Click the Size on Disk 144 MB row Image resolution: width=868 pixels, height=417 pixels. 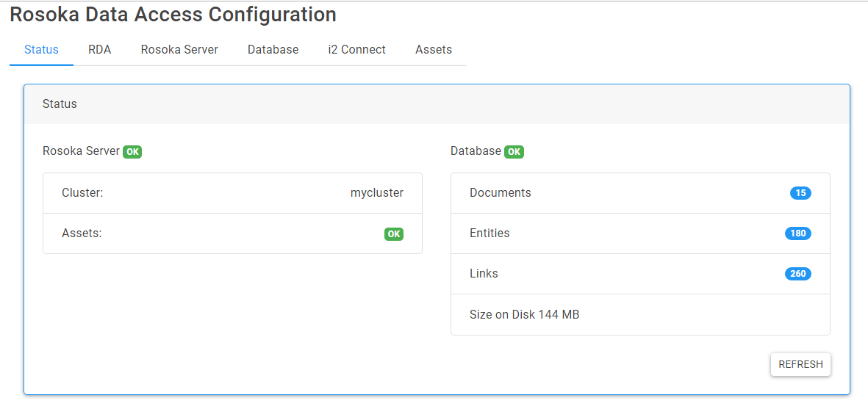[524, 315]
